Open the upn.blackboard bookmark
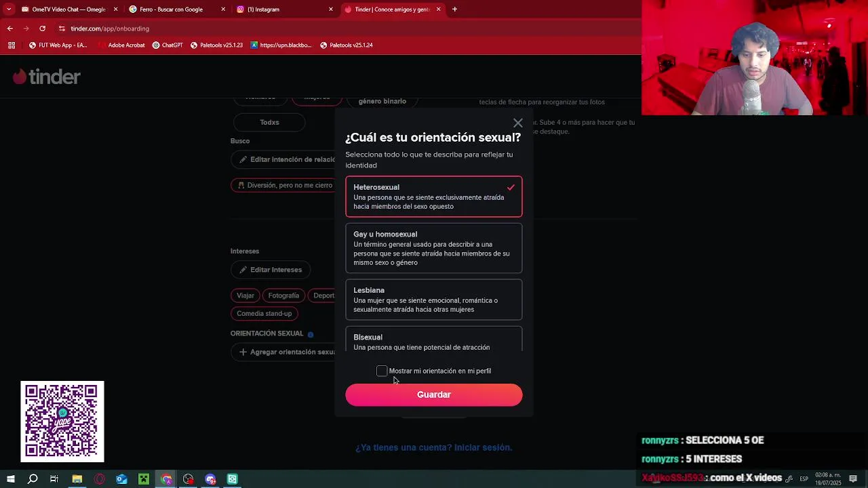This screenshot has width=868, height=488. pos(281,45)
